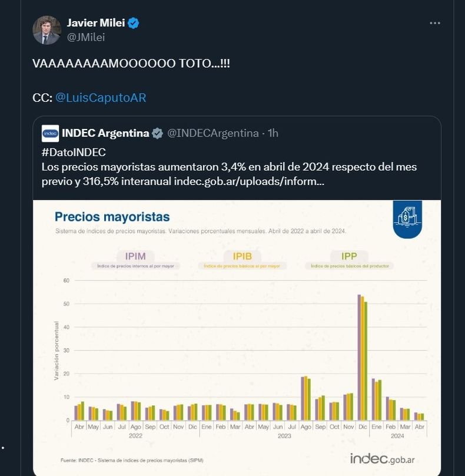The width and height of the screenshot is (465, 476).
Task: Select the IPIM legend label
Action: pyautogui.click(x=135, y=256)
